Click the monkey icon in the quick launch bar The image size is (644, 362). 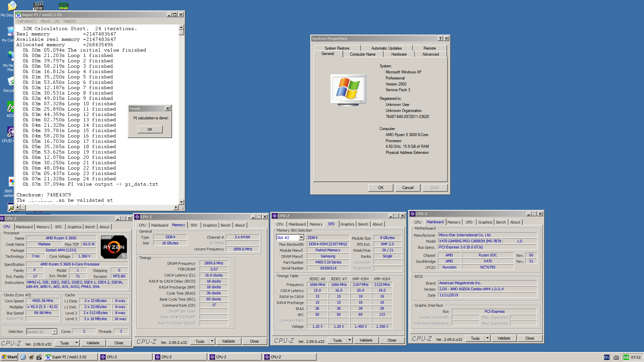pos(31,357)
